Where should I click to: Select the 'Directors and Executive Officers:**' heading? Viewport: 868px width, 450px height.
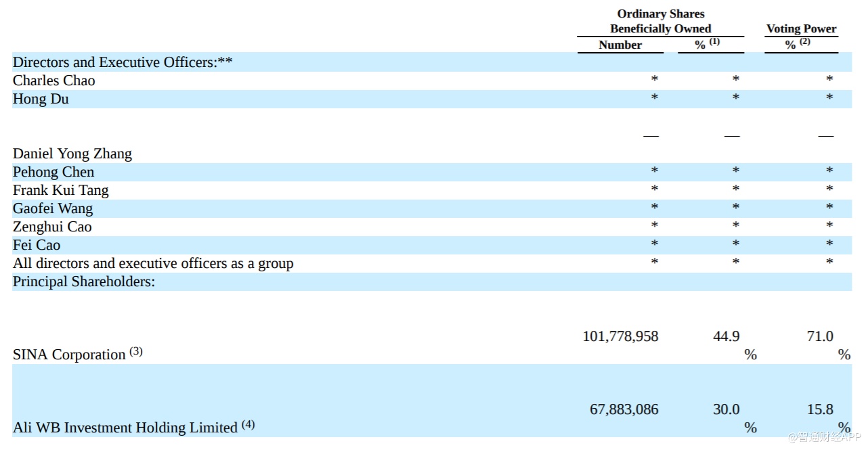click(123, 62)
